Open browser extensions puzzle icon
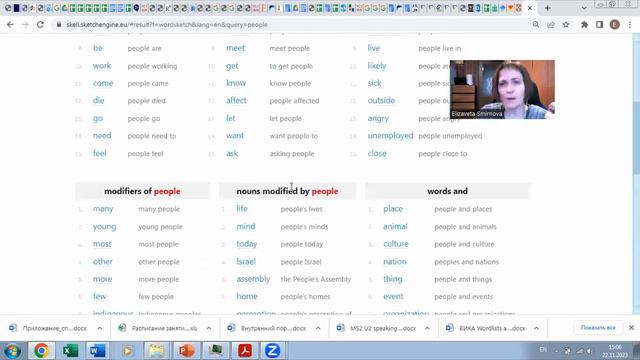640x360 pixels. point(584,24)
